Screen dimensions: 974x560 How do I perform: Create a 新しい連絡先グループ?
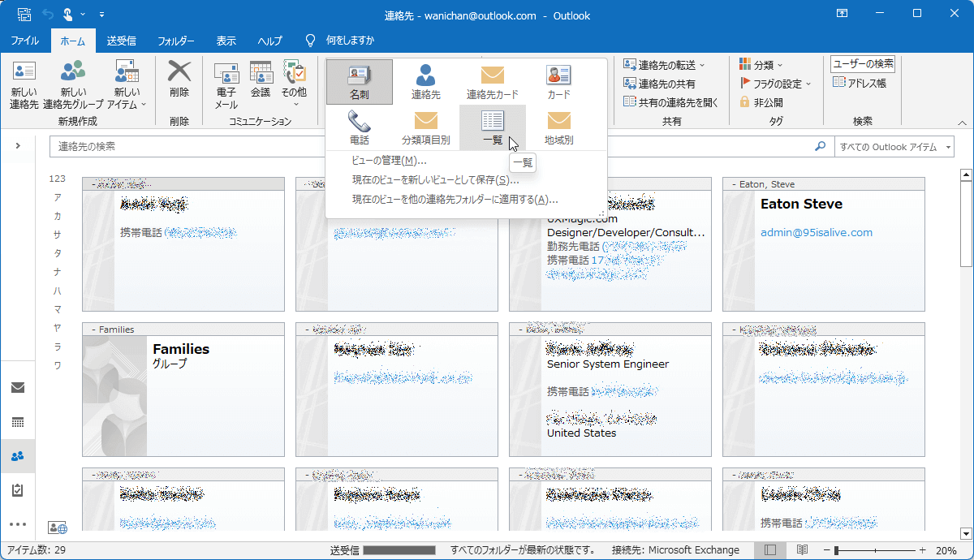[73, 85]
